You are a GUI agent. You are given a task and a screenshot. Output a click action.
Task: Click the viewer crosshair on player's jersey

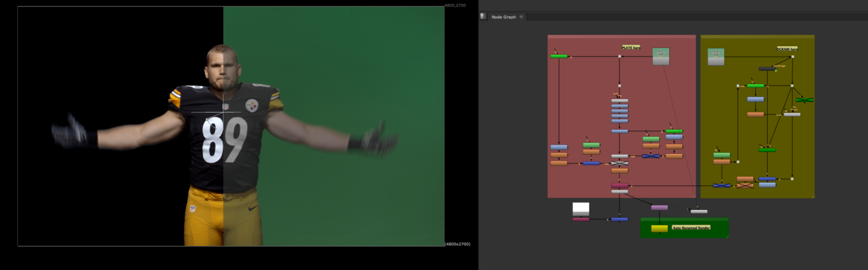221,112
